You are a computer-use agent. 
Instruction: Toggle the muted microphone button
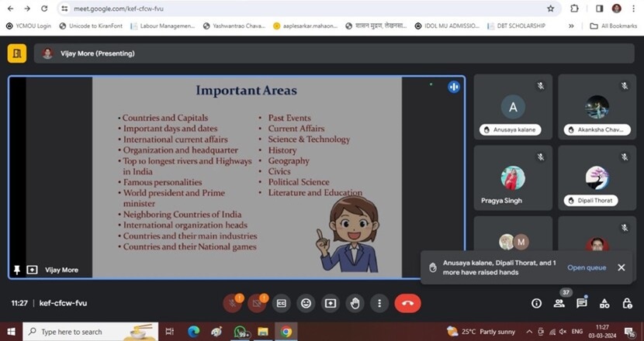click(x=233, y=304)
